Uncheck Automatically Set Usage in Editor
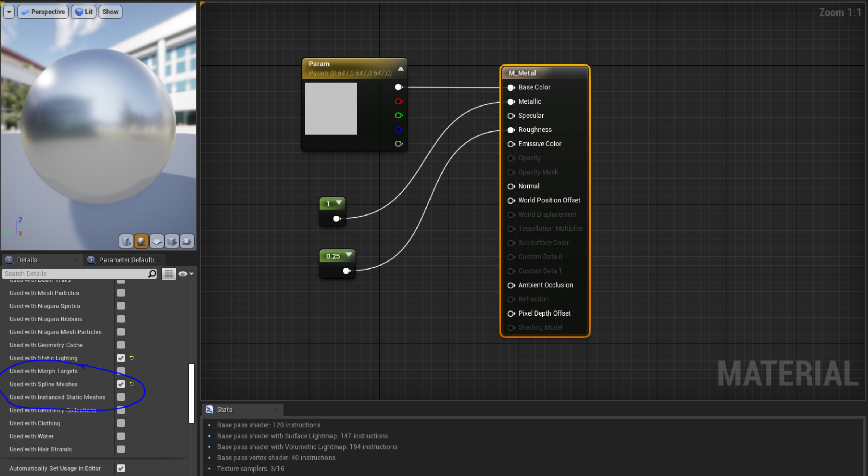This screenshot has width=868, height=476. point(121,468)
